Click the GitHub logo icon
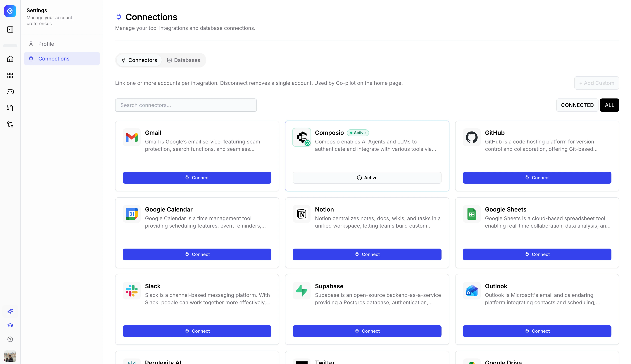 click(x=471, y=137)
